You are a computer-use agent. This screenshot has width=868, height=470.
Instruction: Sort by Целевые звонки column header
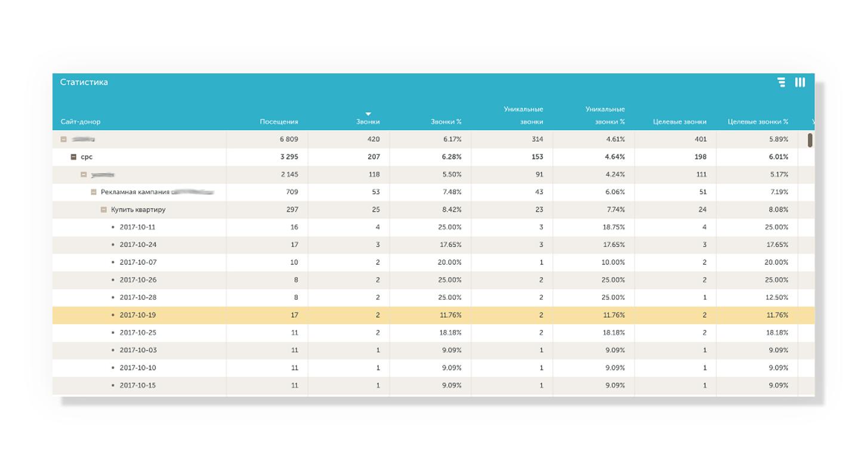coord(679,122)
